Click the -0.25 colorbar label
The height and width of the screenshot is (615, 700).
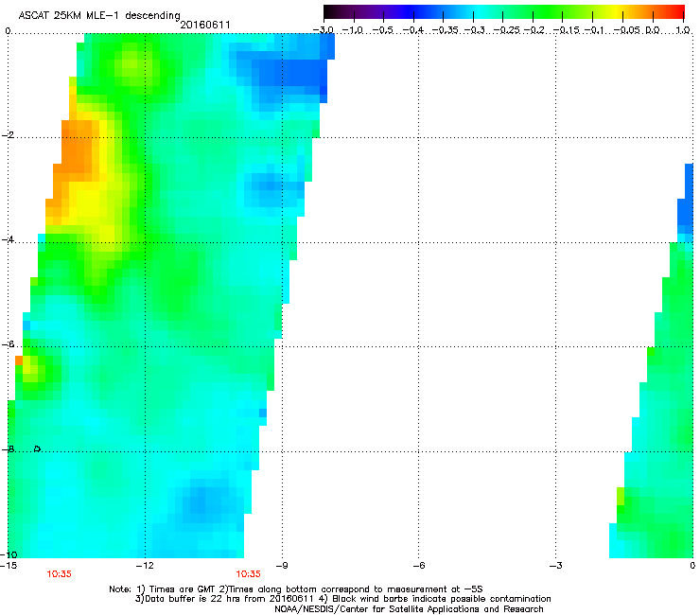(x=506, y=30)
